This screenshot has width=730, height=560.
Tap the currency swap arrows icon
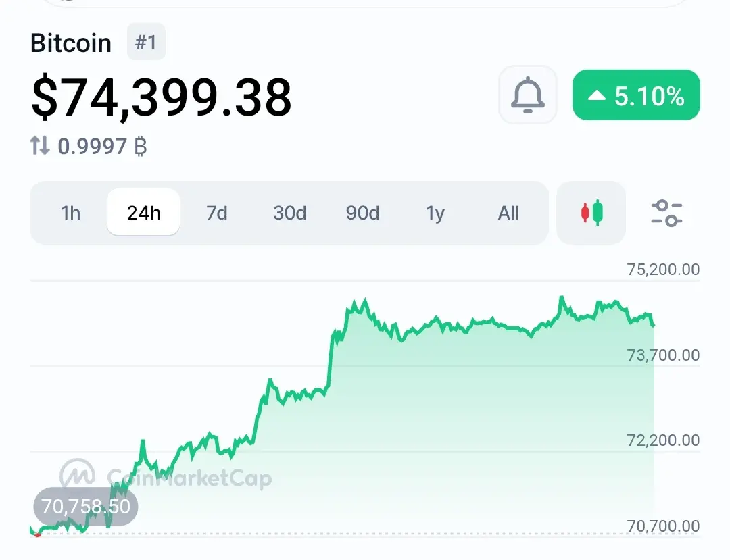tap(40, 146)
